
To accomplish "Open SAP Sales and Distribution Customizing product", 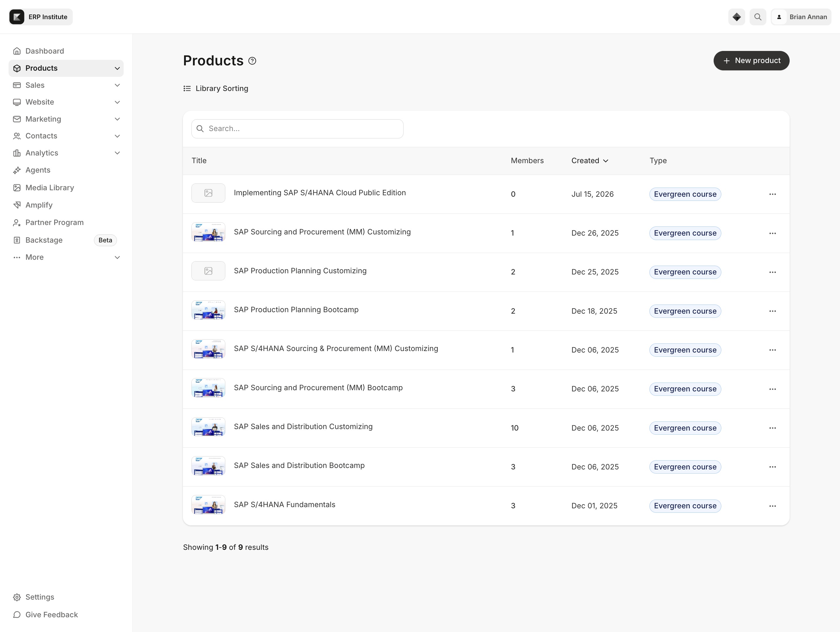I will [303, 426].
